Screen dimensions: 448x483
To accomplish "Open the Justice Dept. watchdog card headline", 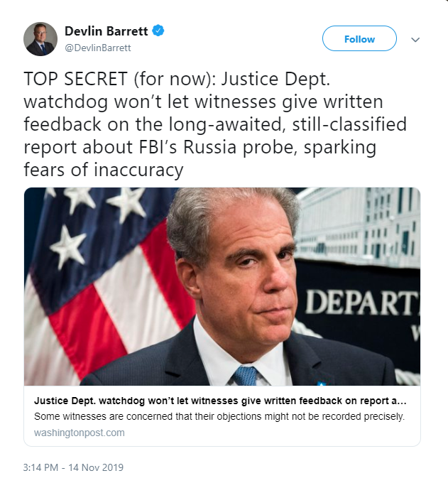I will (x=220, y=401).
